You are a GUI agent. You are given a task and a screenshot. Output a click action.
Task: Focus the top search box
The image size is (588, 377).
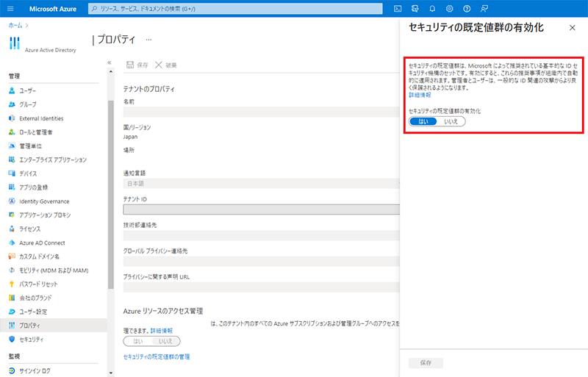pyautogui.click(x=235, y=9)
